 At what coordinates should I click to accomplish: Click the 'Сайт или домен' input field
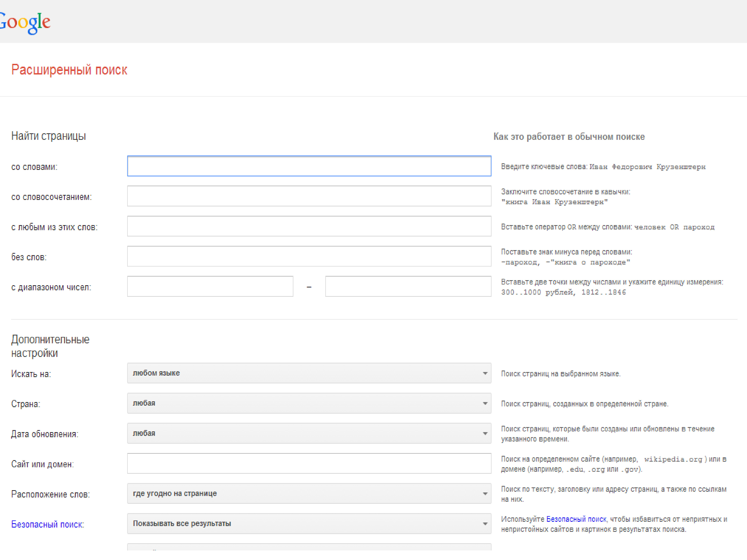point(309,463)
